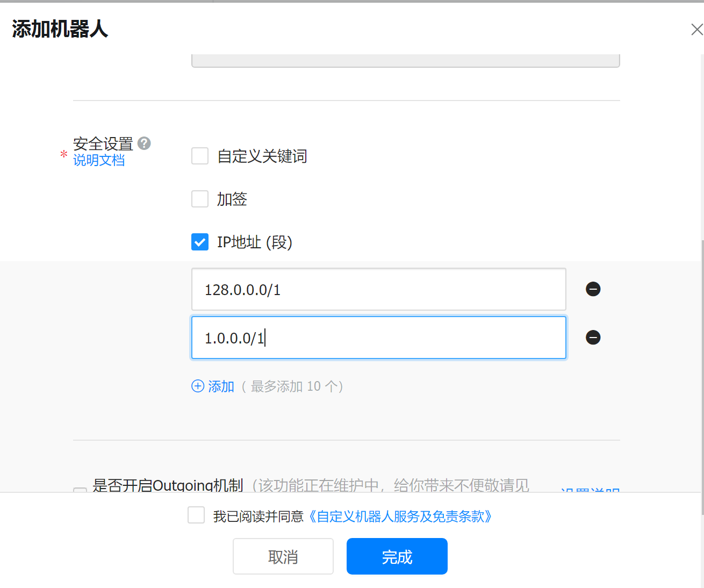Image resolution: width=704 pixels, height=588 pixels.
Task: Click the 添加机器人 dialog title
Action: click(x=60, y=29)
